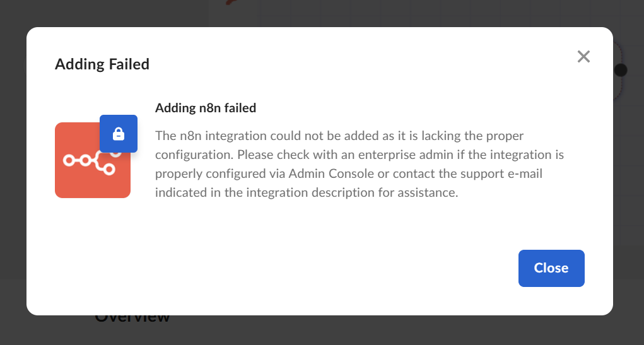The width and height of the screenshot is (644, 345).
Task: Click the black dot behind the dialog edge
Action: (621, 70)
